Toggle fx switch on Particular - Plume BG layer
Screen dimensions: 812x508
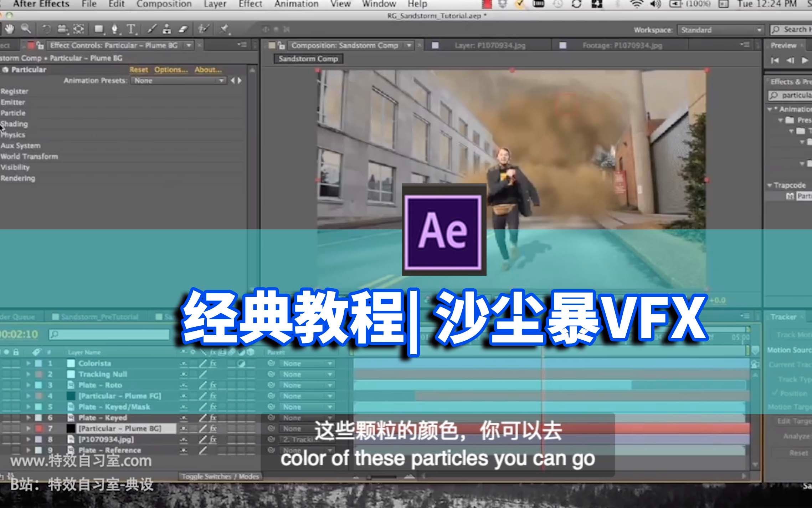click(x=213, y=428)
